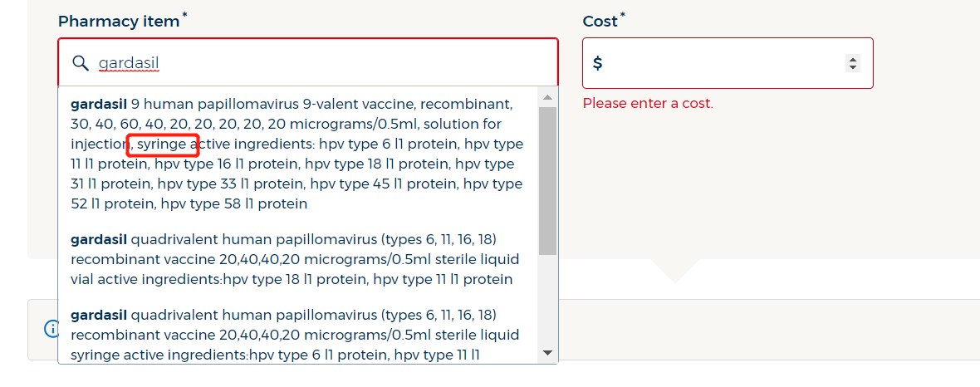Image resolution: width=980 pixels, height=387 pixels.
Task: Click the info icon at bottom left
Action: tap(49, 329)
